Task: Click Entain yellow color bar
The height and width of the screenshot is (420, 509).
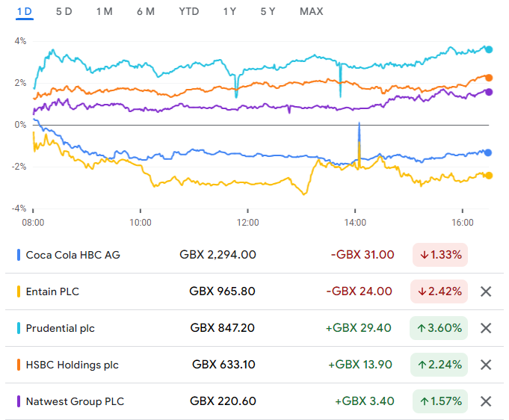Action: point(19,291)
